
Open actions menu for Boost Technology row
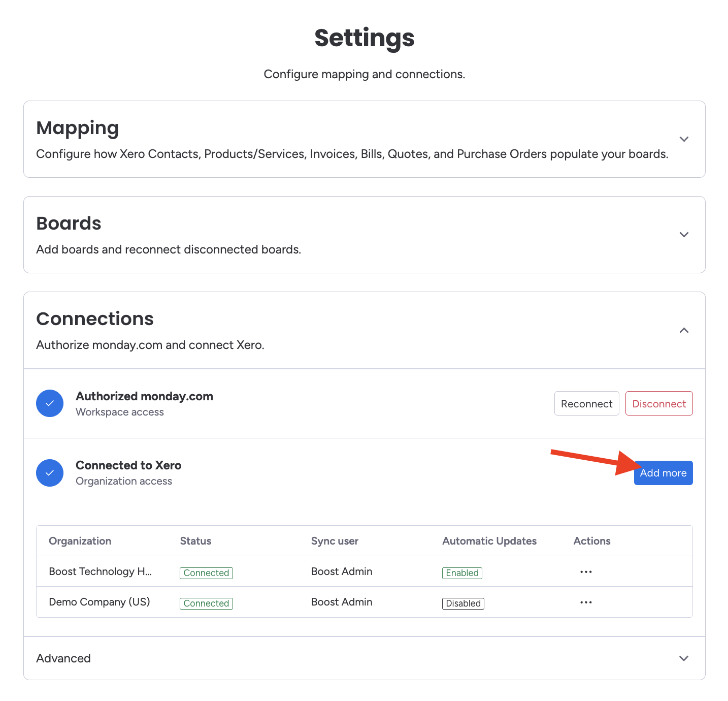586,572
